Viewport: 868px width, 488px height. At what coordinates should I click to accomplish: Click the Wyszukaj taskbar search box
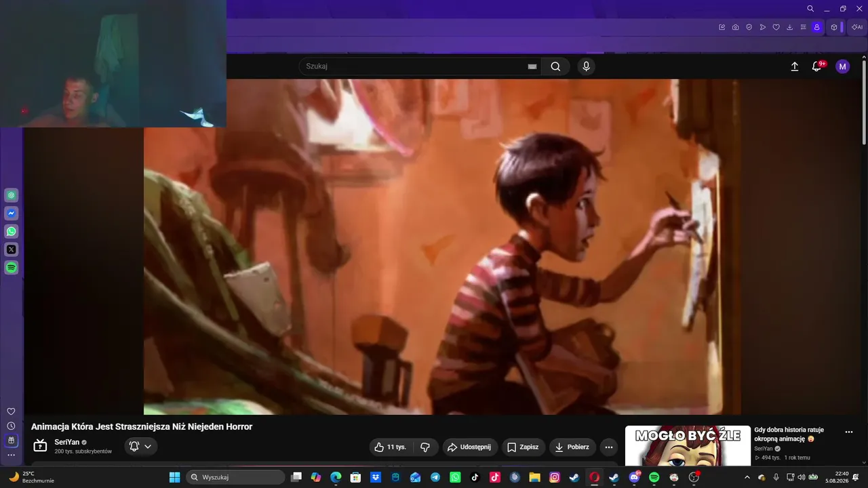235,477
